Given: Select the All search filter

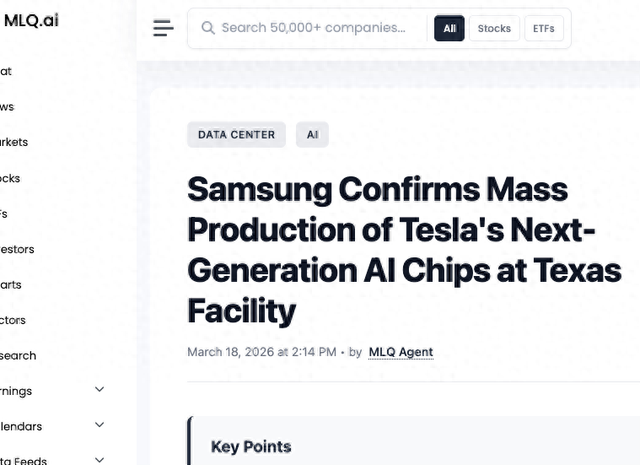Looking at the screenshot, I should pos(449,28).
